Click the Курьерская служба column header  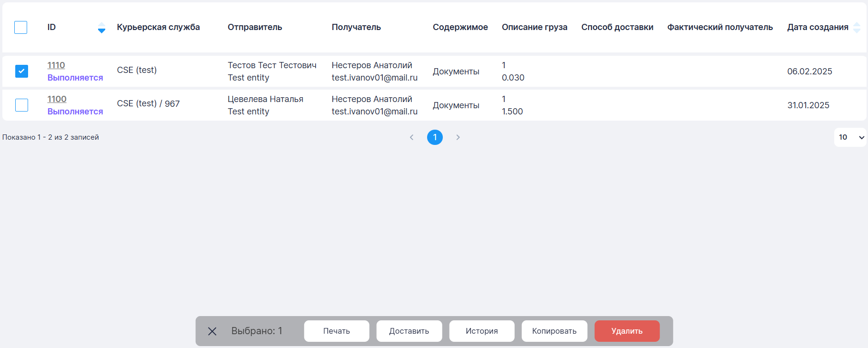(158, 27)
